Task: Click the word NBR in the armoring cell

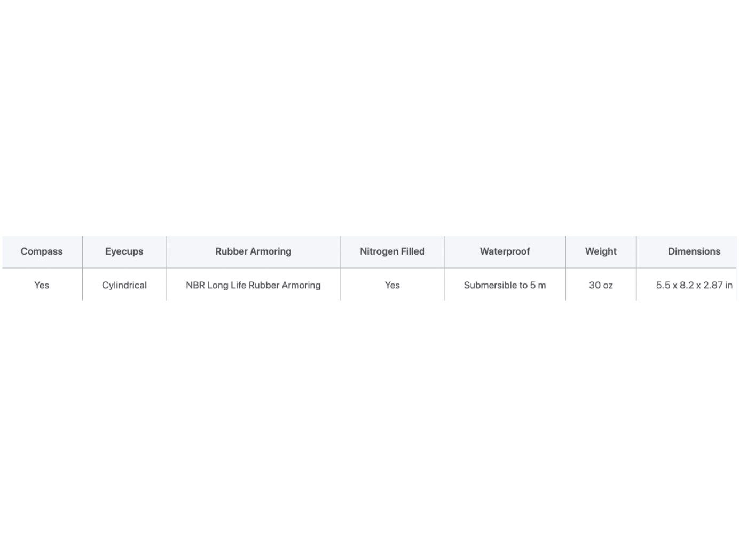Action: click(x=195, y=285)
